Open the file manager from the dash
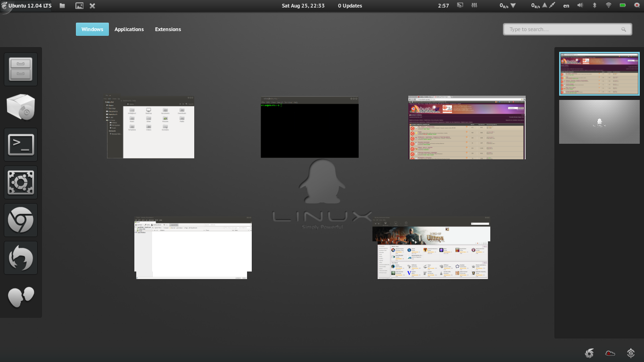 coord(21,69)
